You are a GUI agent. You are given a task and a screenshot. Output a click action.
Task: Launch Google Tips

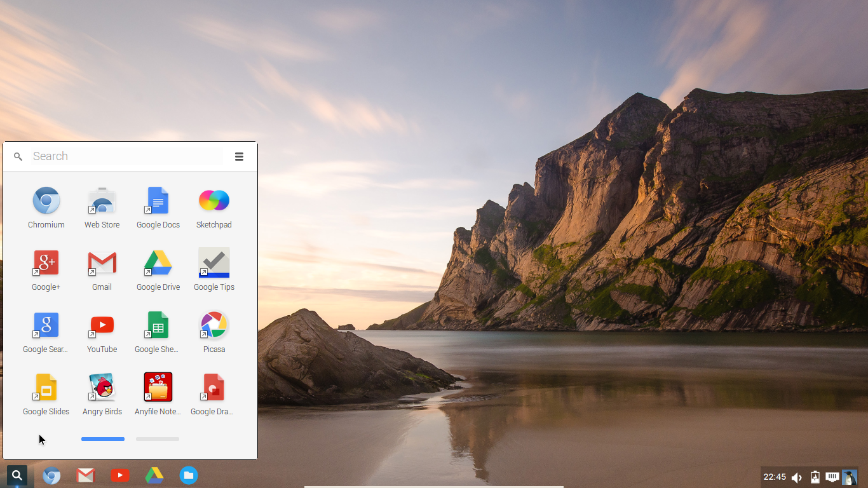tap(214, 262)
